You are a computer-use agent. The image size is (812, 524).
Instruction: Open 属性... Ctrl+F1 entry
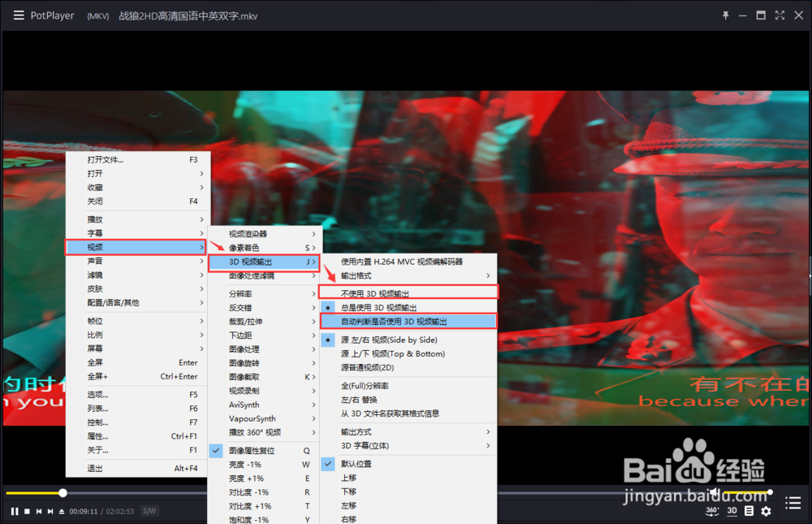(x=136, y=436)
